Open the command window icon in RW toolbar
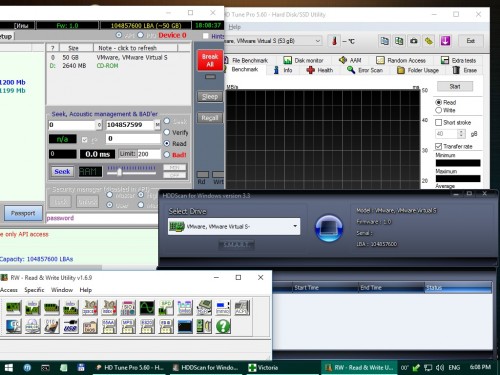The width and height of the screenshot is (500, 375). tap(185, 326)
